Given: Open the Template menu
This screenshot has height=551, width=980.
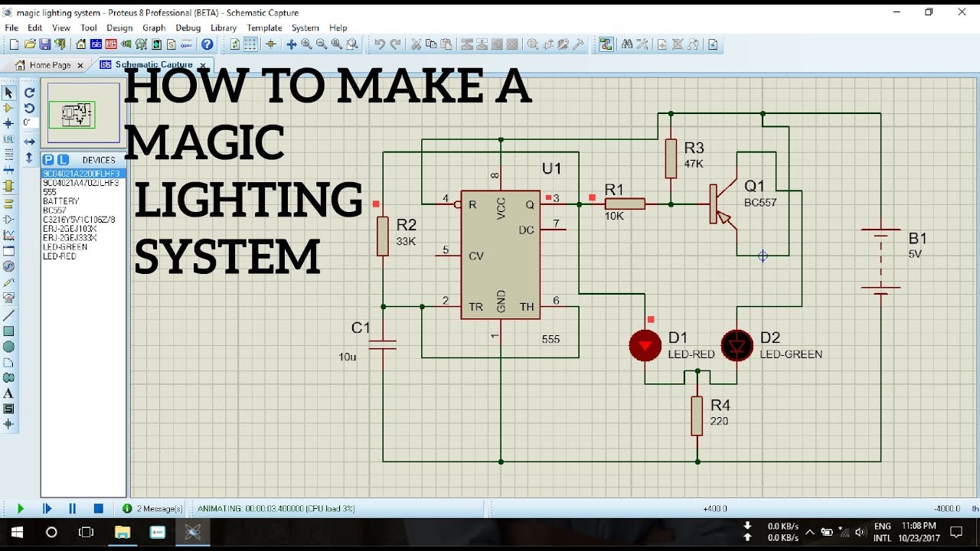Looking at the screenshot, I should tap(264, 28).
